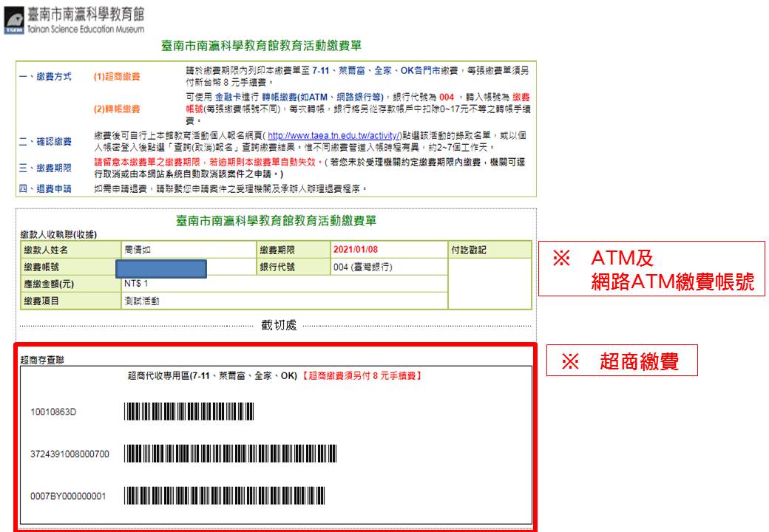Click the barcode beside "3724391008000700"
Image resolution: width=769 pixels, height=532 pixels.
(230, 454)
